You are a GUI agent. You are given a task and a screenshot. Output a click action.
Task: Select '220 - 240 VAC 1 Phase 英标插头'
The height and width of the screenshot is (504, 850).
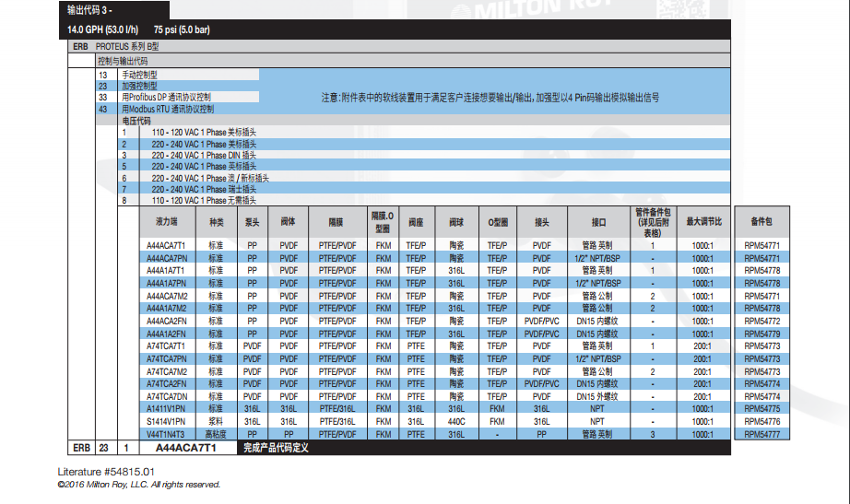point(204,167)
